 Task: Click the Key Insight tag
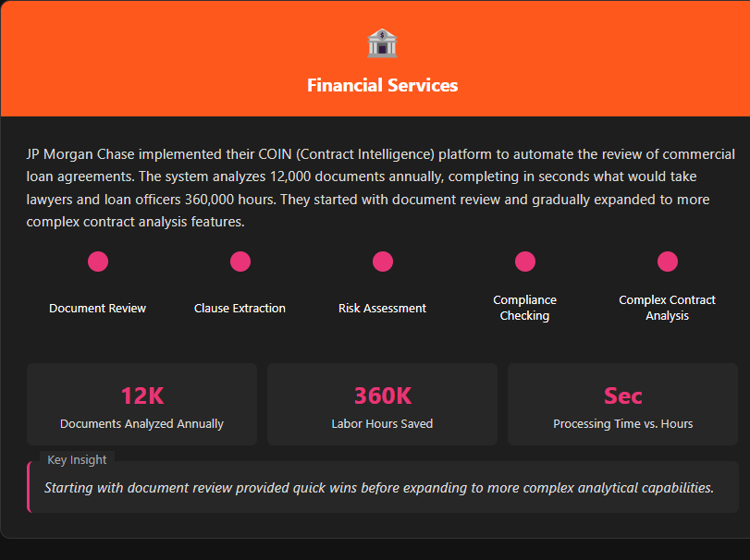point(77,459)
